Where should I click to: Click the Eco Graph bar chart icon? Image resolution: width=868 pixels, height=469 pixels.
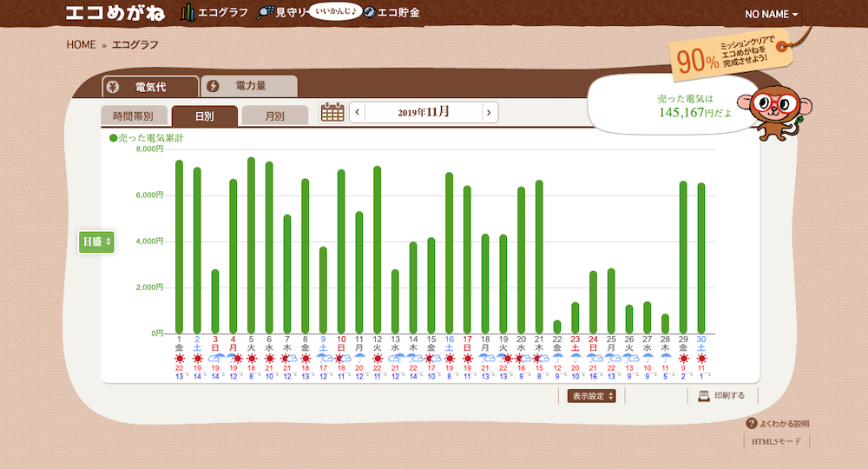tap(187, 12)
